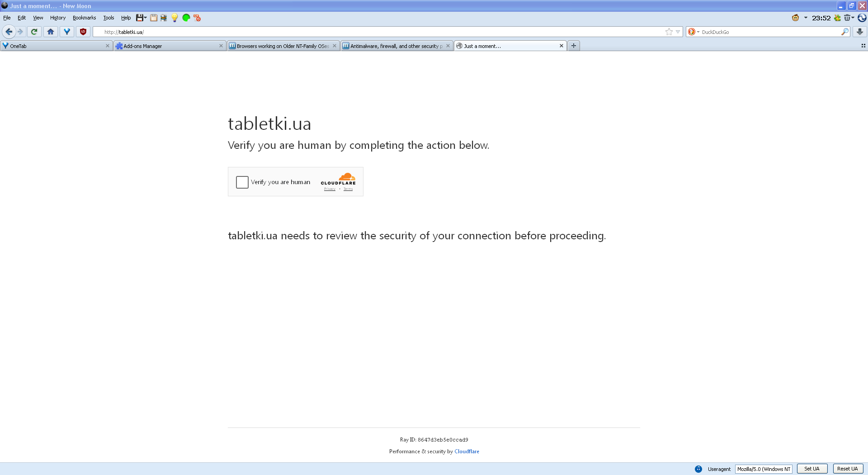Screen dimensions: 868x475
Task: Open the Edit menu
Action: [x=22, y=18]
